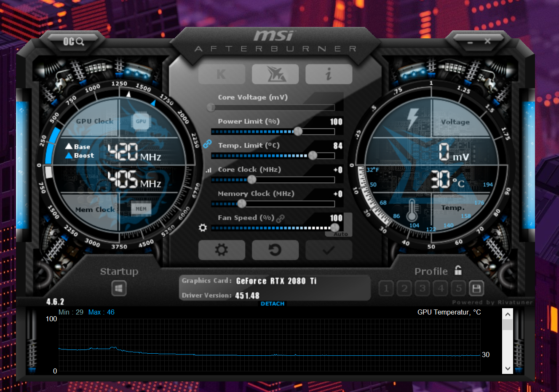This screenshot has width=559, height=392.
Task: Click the monitor scrollbar down arrow
Action: pos(508,368)
